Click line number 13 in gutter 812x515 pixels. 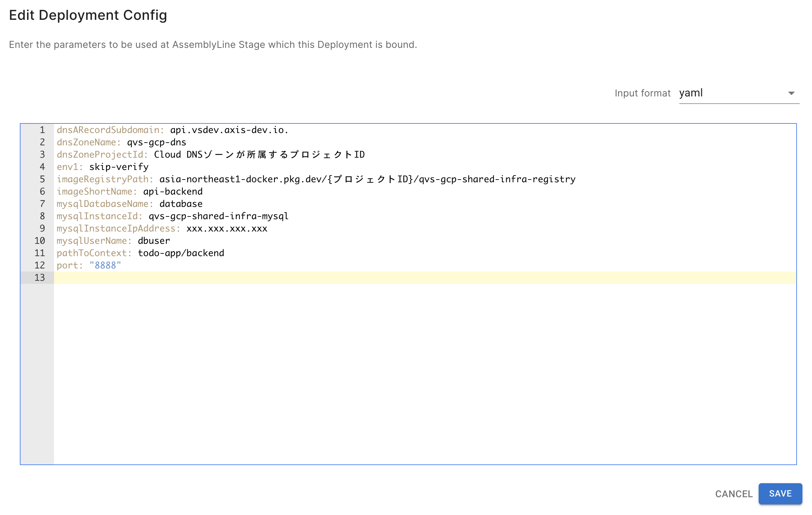[x=40, y=278]
